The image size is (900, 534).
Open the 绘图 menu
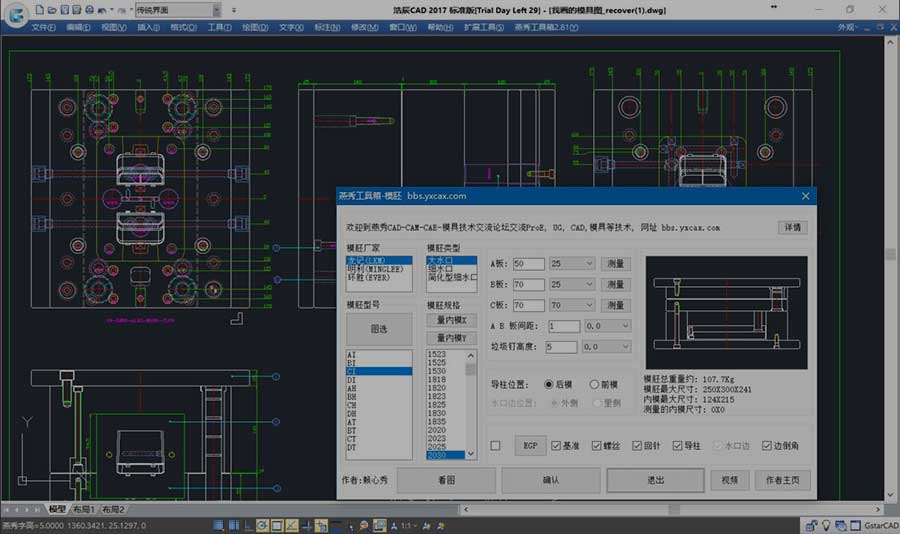255,27
